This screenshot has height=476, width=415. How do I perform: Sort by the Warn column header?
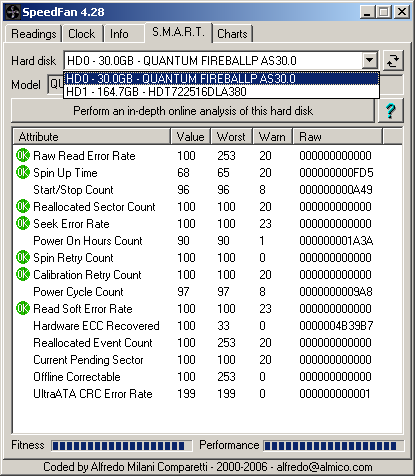click(272, 137)
